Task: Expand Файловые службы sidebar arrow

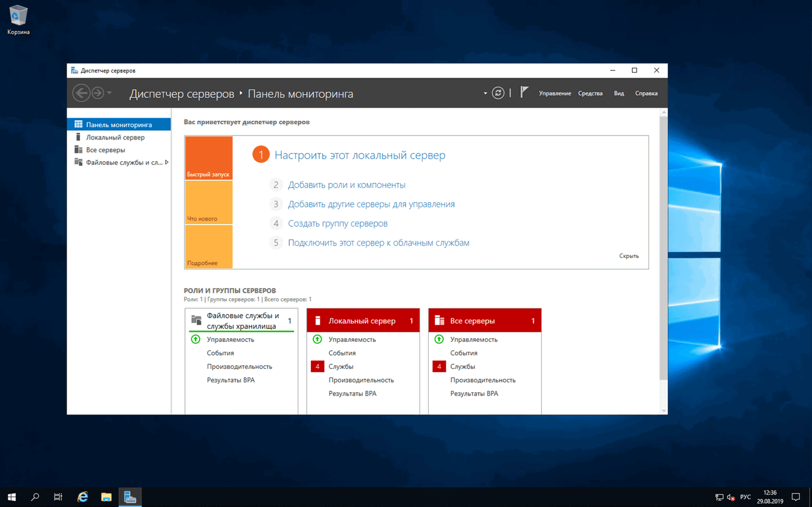Action: 167,162
